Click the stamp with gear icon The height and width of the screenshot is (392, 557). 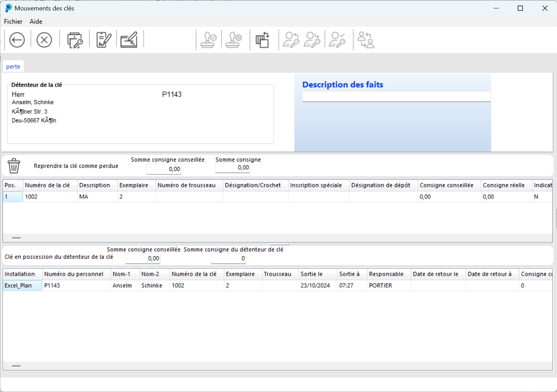tap(234, 40)
